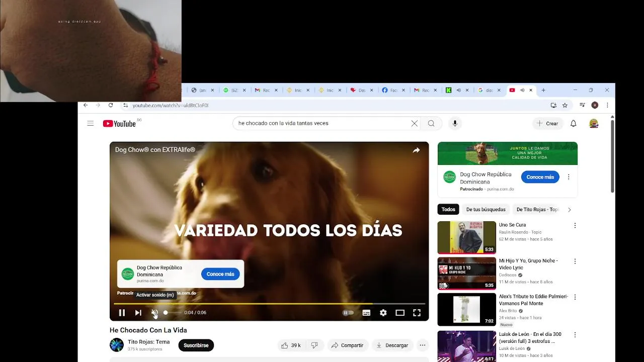Toggle the autoplay switch in player
The image size is (644, 362).
click(348, 313)
